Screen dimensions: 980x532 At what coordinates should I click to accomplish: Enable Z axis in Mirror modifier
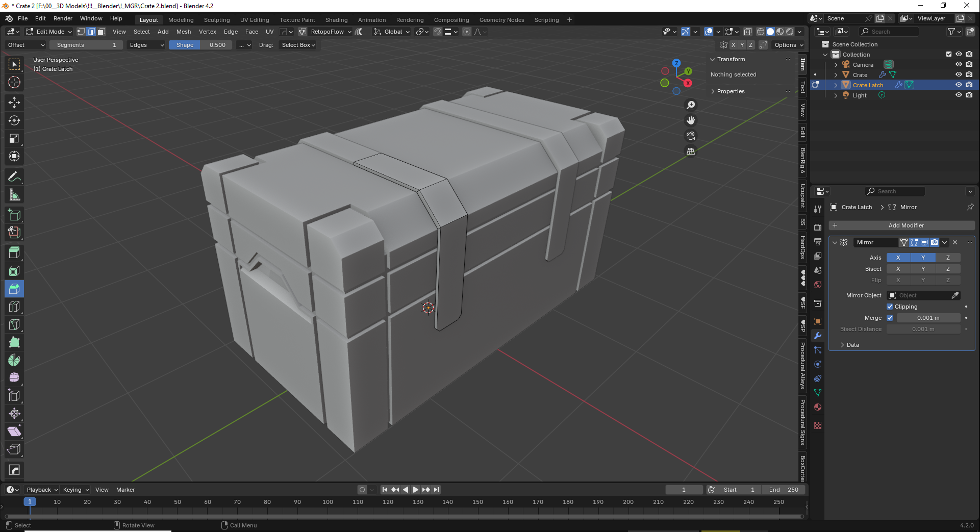click(948, 258)
